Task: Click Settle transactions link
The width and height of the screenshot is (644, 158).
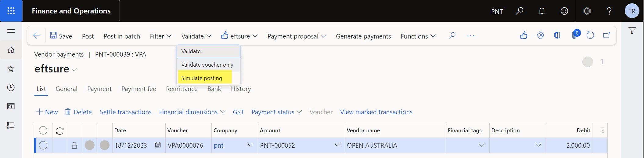Action: (126, 112)
